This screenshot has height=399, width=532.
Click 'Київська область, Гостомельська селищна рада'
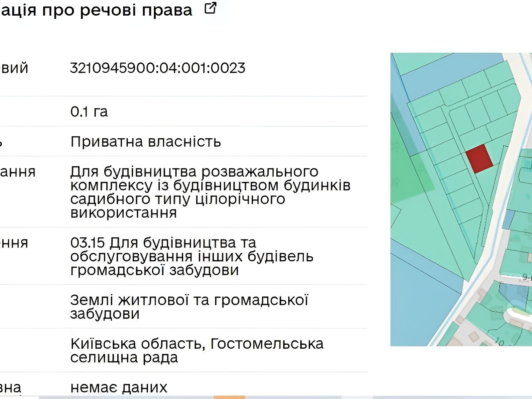click(197, 350)
